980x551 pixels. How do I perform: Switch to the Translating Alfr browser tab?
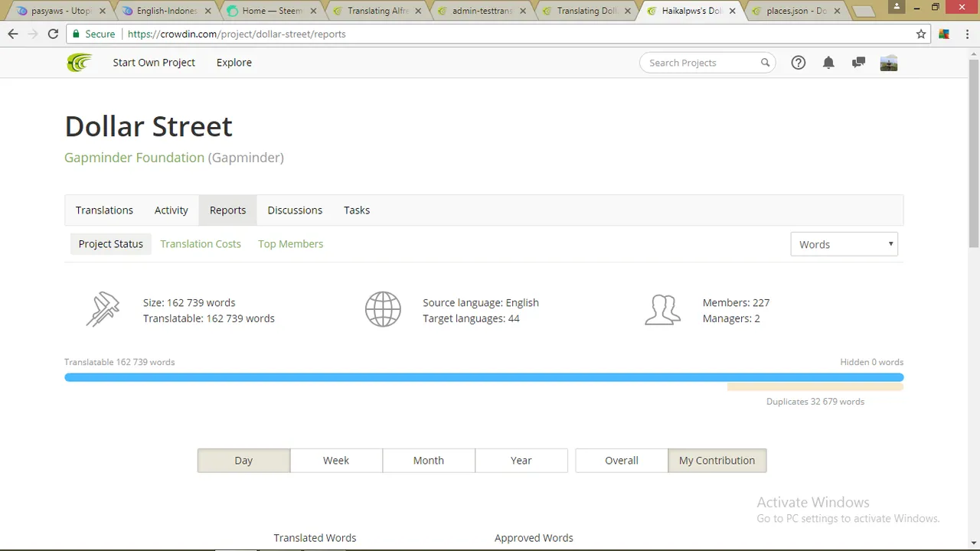(375, 11)
